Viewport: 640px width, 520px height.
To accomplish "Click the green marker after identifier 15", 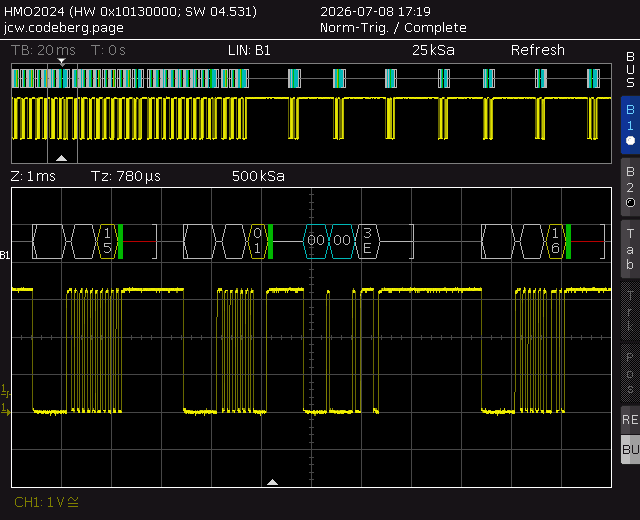I will 120,241.
